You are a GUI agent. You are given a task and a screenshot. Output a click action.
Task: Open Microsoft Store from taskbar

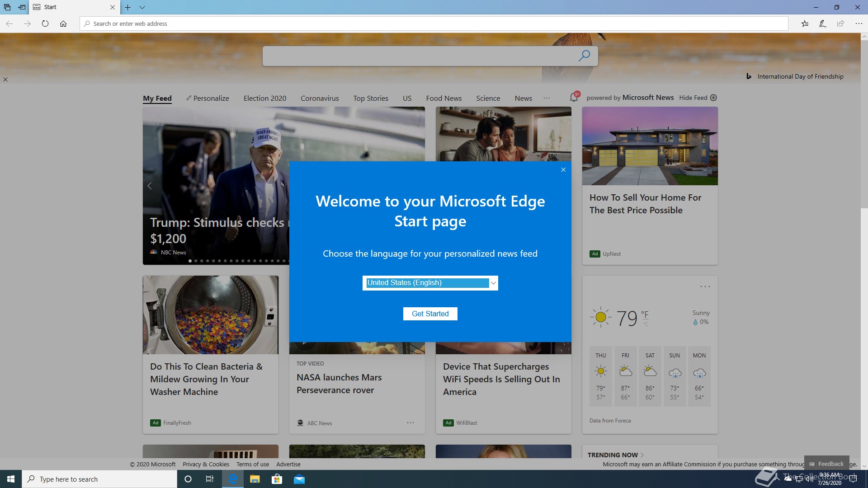pos(277,479)
